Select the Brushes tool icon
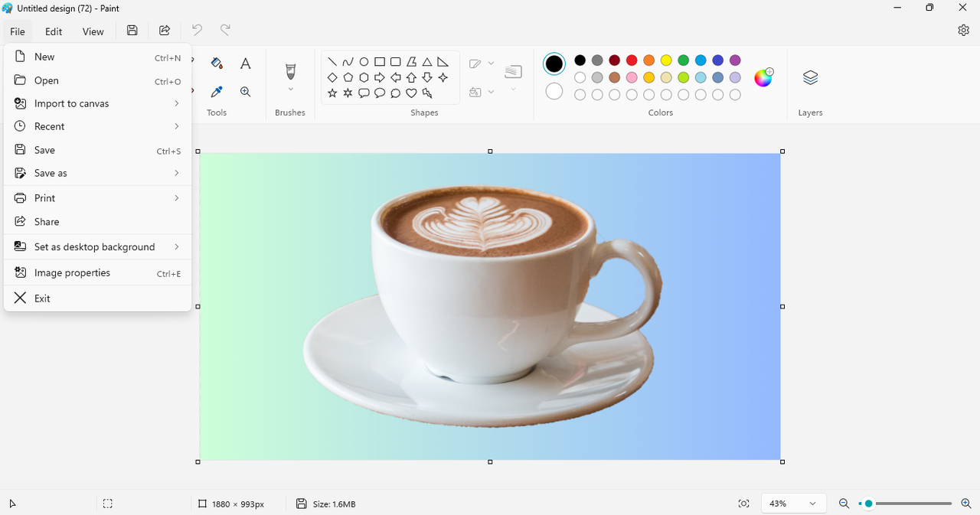This screenshot has height=515, width=980. point(290,71)
